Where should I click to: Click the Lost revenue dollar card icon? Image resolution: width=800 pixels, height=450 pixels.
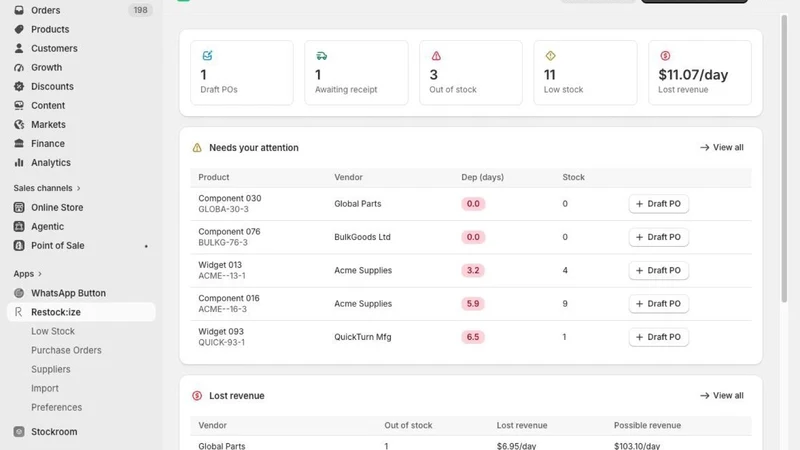pyautogui.click(x=665, y=56)
